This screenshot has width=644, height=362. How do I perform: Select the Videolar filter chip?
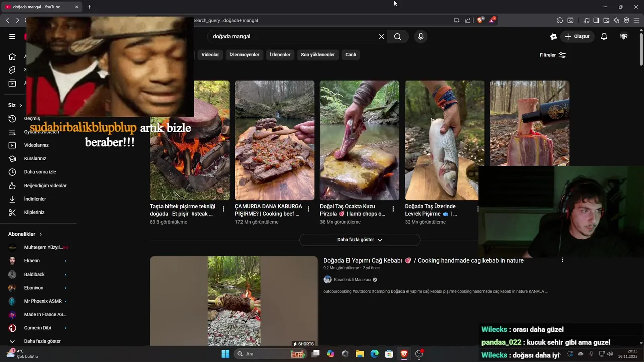[210, 54]
